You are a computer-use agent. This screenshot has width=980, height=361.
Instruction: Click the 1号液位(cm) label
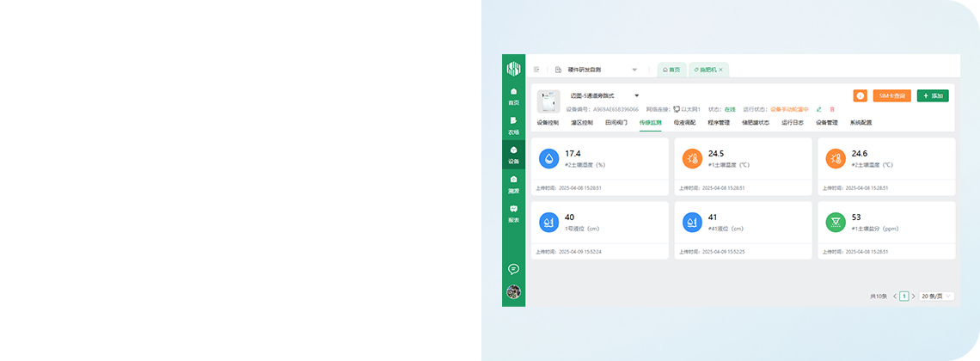pos(583,229)
